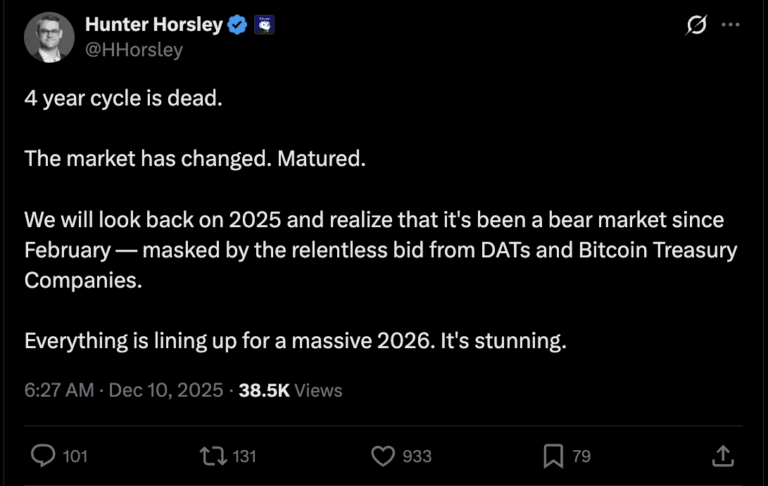Open the @HHorsley handle link

click(134, 49)
